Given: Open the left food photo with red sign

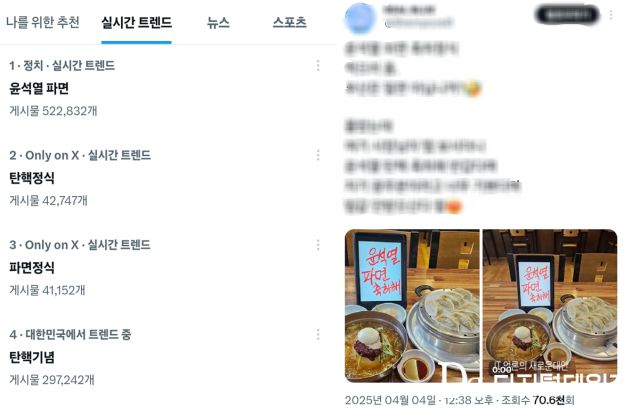Looking at the screenshot, I should [x=412, y=306].
